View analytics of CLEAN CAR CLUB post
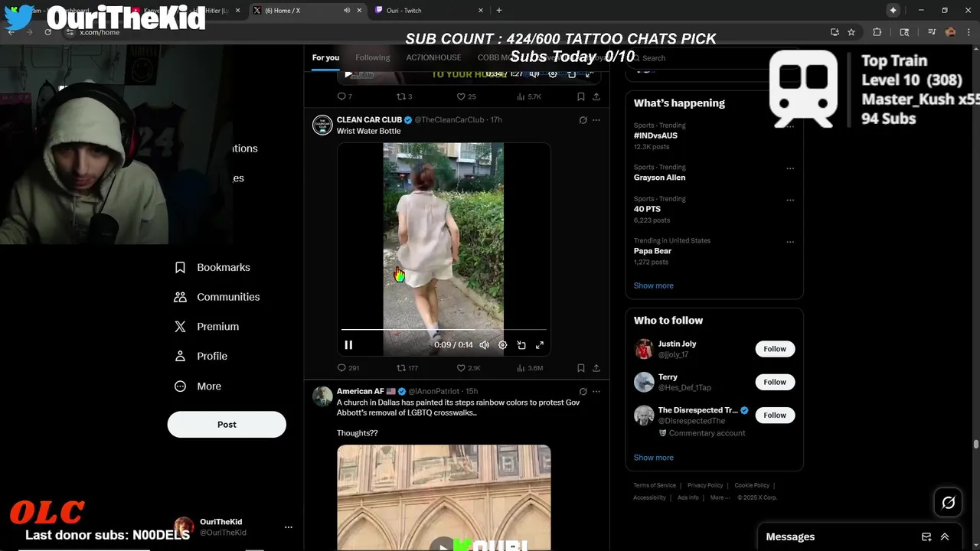Screen dimensions: 980x551 (x=530, y=368)
